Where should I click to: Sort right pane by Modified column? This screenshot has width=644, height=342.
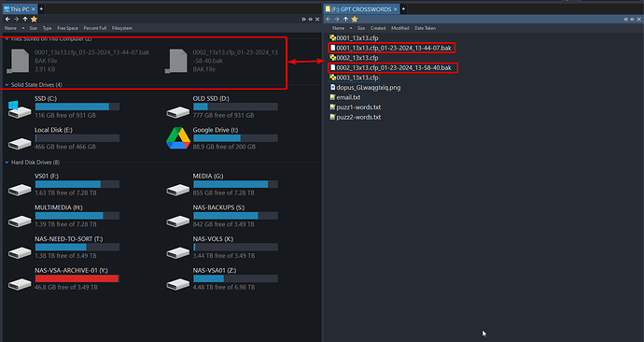[399, 28]
